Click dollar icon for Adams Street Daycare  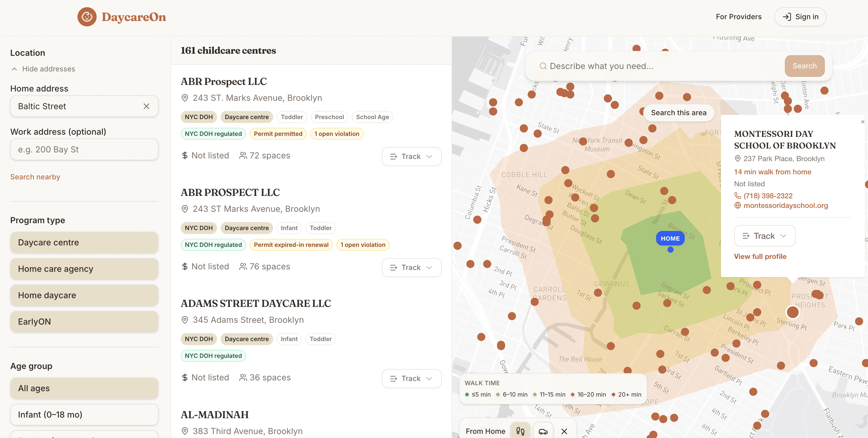[x=185, y=377]
